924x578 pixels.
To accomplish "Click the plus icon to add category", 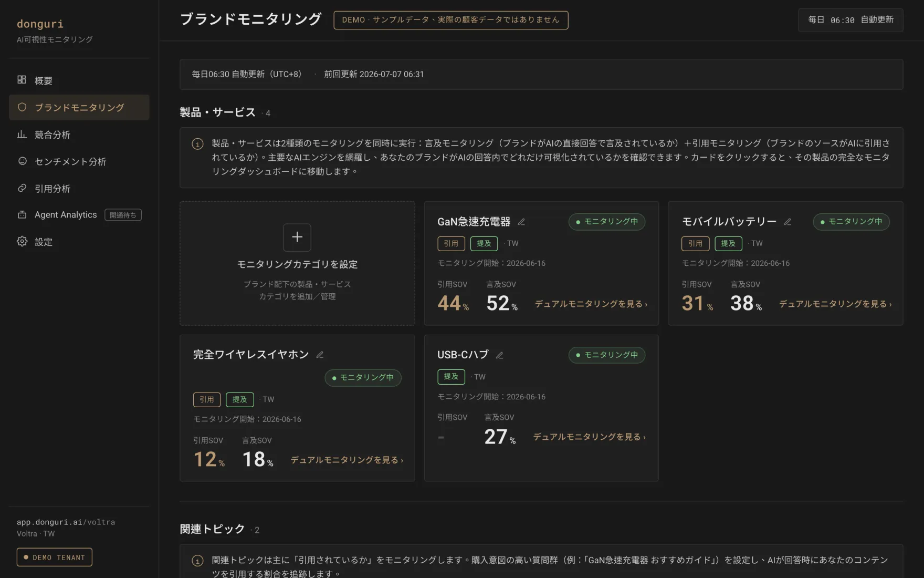I will click(x=297, y=238).
